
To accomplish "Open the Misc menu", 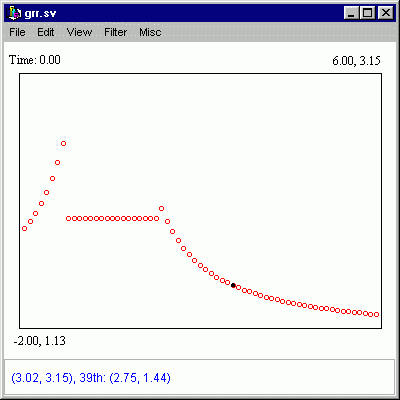I will pyautogui.click(x=150, y=32).
